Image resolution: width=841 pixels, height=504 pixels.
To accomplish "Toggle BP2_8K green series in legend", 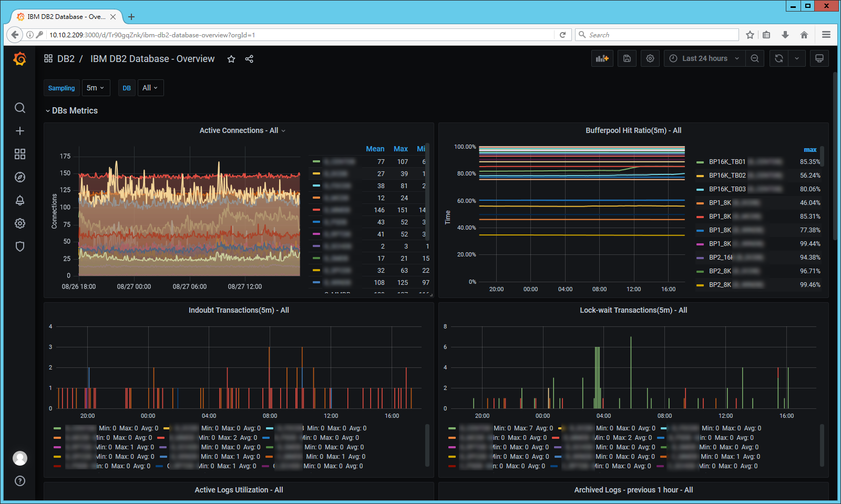I will 720,271.
